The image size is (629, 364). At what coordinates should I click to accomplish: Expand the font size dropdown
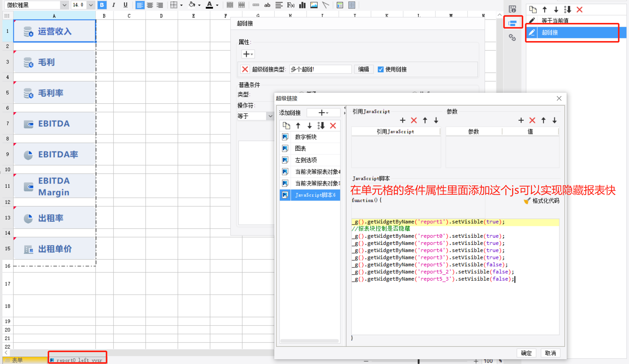[91, 5]
